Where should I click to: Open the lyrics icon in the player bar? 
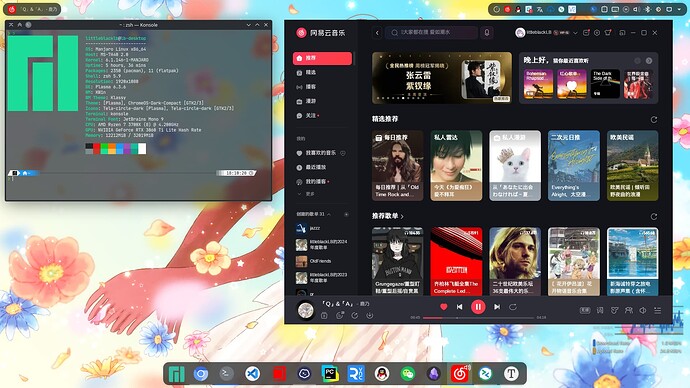click(600, 310)
